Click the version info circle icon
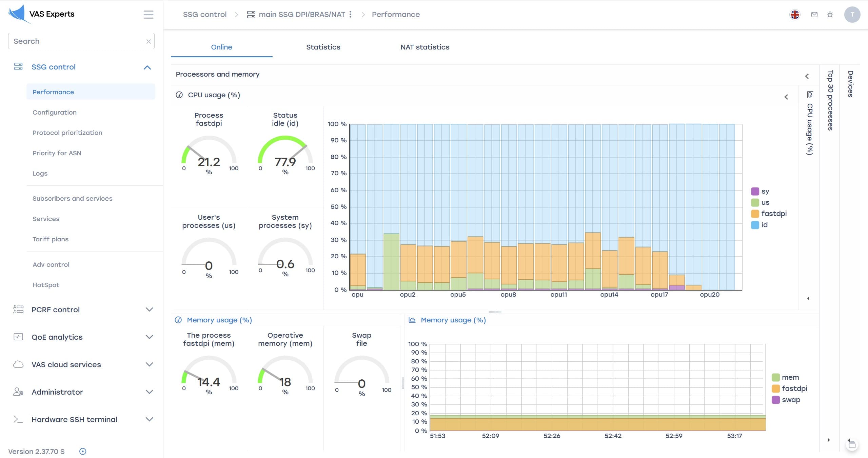Image resolution: width=868 pixels, height=458 pixels. click(83, 451)
